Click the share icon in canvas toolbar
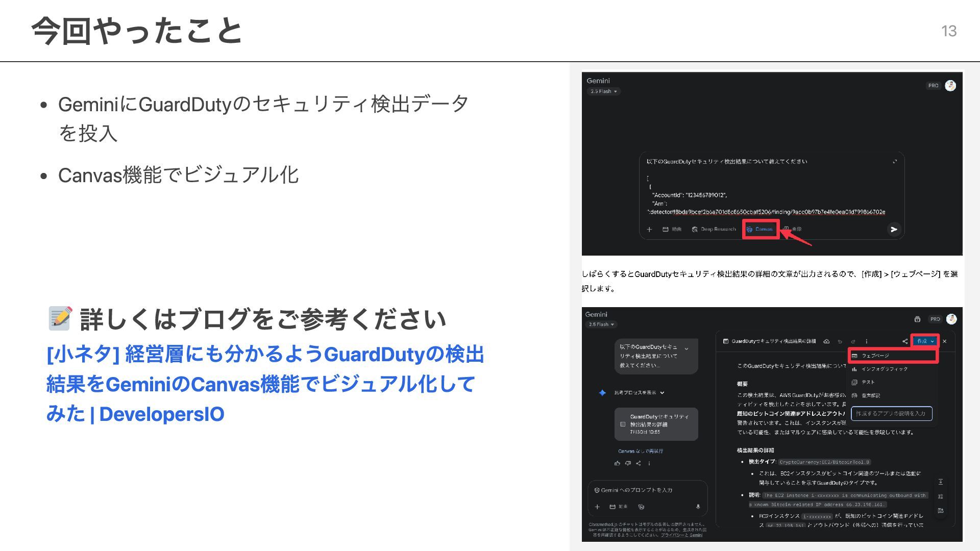The width and height of the screenshot is (980, 551). click(x=905, y=341)
